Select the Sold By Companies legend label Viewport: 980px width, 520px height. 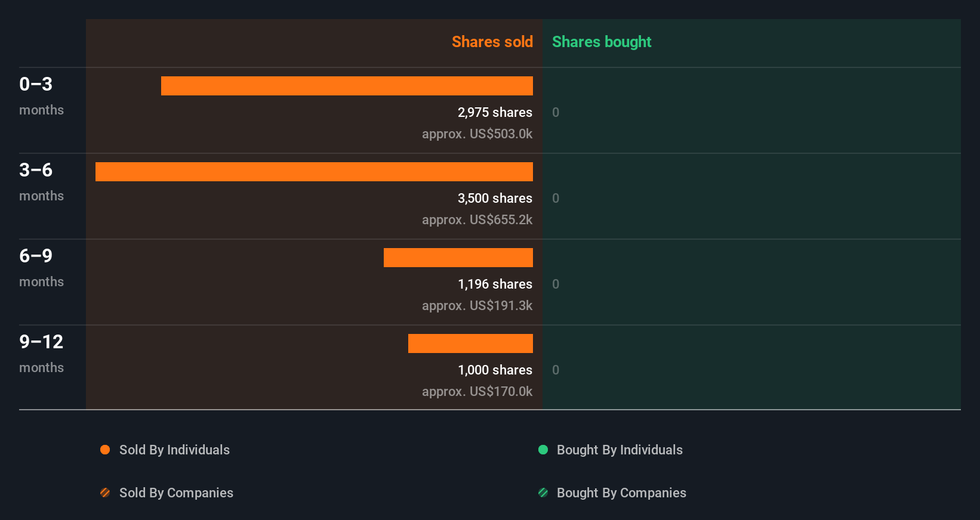(x=176, y=493)
